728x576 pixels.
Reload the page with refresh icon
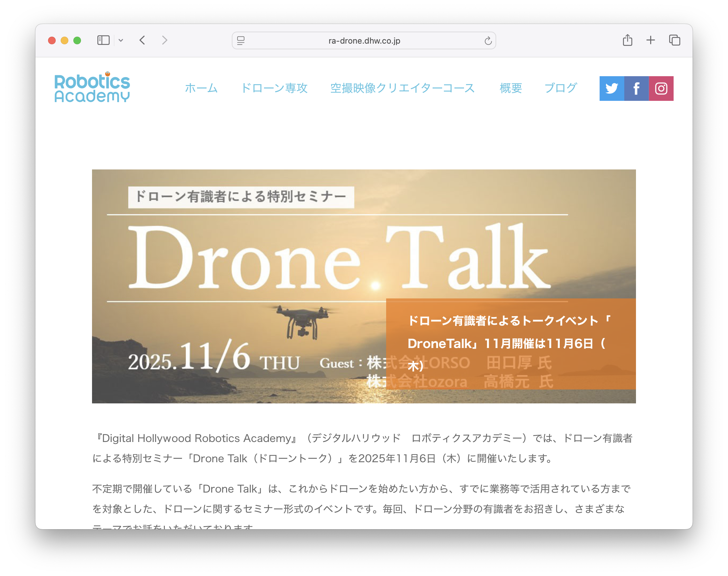click(x=488, y=41)
